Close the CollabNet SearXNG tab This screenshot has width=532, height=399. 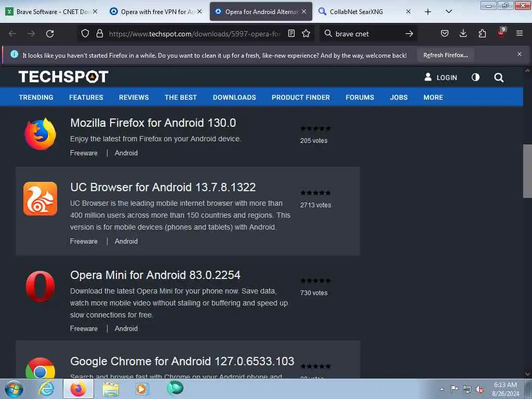(408, 11)
